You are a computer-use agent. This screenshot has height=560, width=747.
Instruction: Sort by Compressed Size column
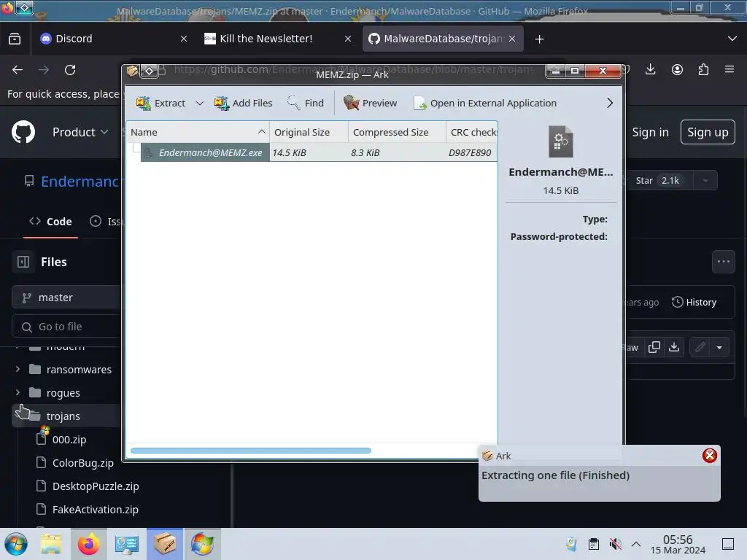(x=397, y=132)
